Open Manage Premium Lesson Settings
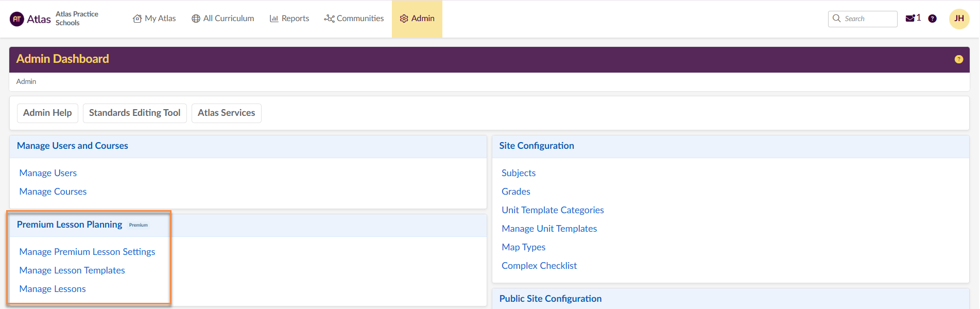980x309 pixels. [87, 252]
